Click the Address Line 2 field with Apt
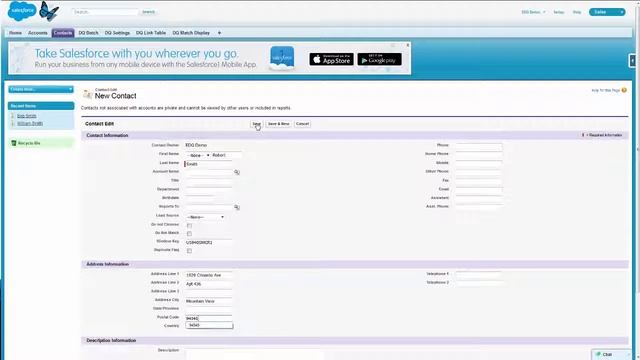The height and width of the screenshot is (360, 640). pyautogui.click(x=209, y=284)
